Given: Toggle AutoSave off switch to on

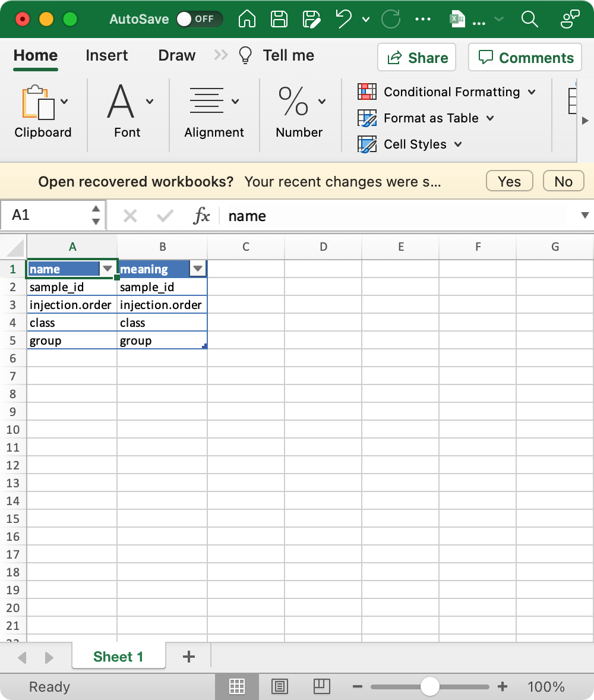Looking at the screenshot, I should click(x=200, y=18).
